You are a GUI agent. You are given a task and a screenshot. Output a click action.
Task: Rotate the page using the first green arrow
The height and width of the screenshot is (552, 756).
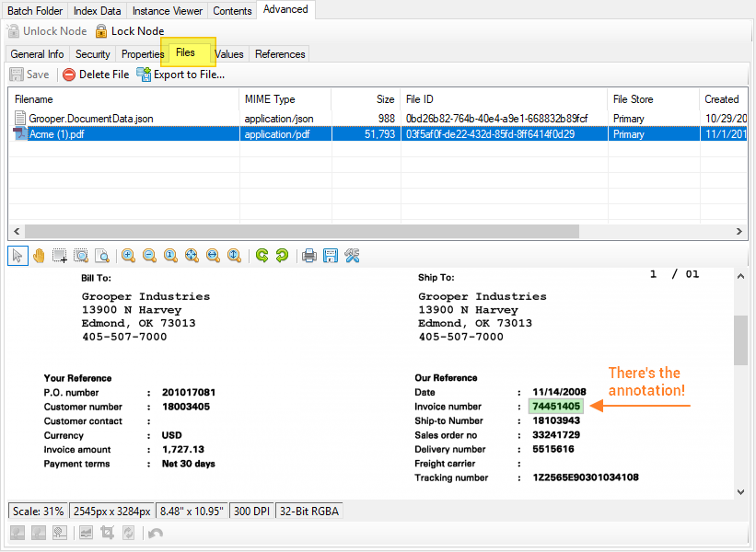click(262, 256)
